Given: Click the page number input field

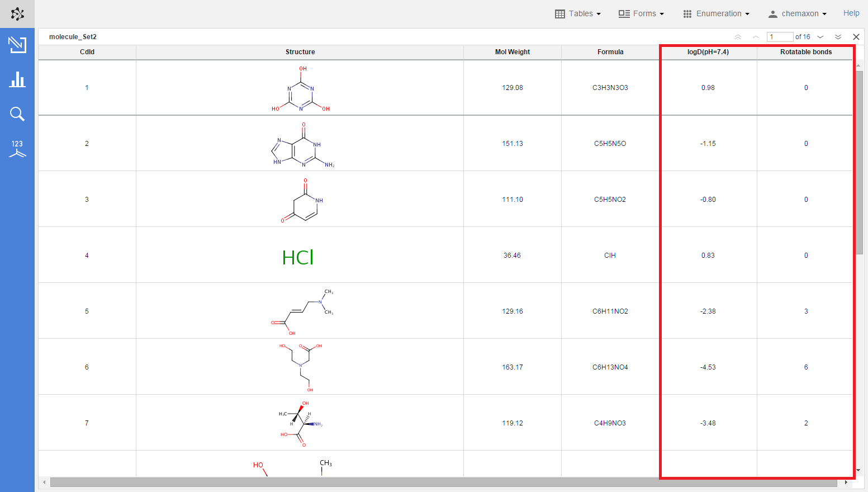Looking at the screenshot, I should (x=780, y=37).
